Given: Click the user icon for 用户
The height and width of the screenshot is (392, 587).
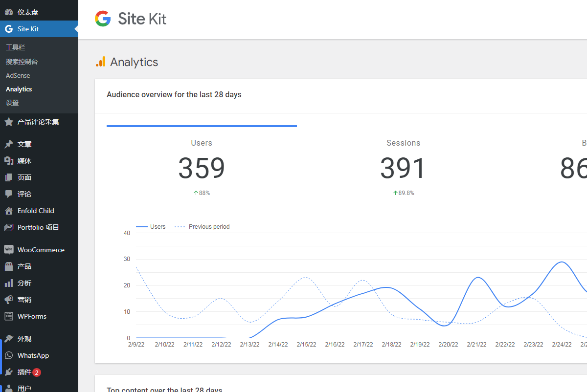Looking at the screenshot, I should pos(9,388).
